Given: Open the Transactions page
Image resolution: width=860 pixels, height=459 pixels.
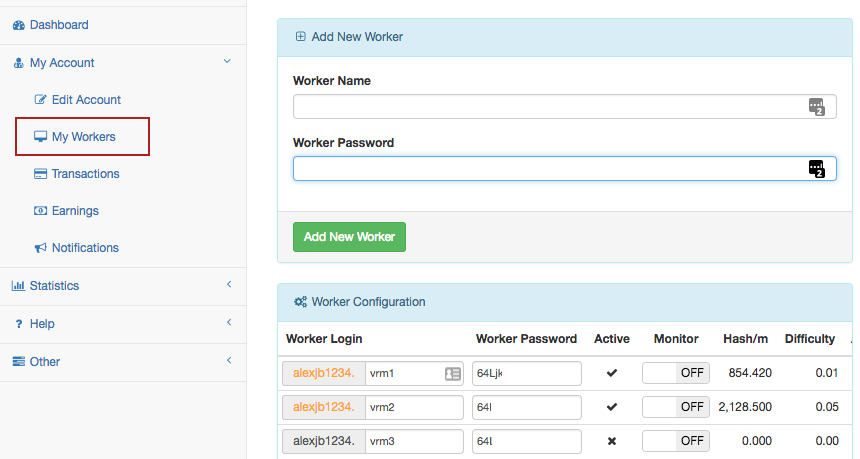Looking at the screenshot, I should click(x=85, y=174).
